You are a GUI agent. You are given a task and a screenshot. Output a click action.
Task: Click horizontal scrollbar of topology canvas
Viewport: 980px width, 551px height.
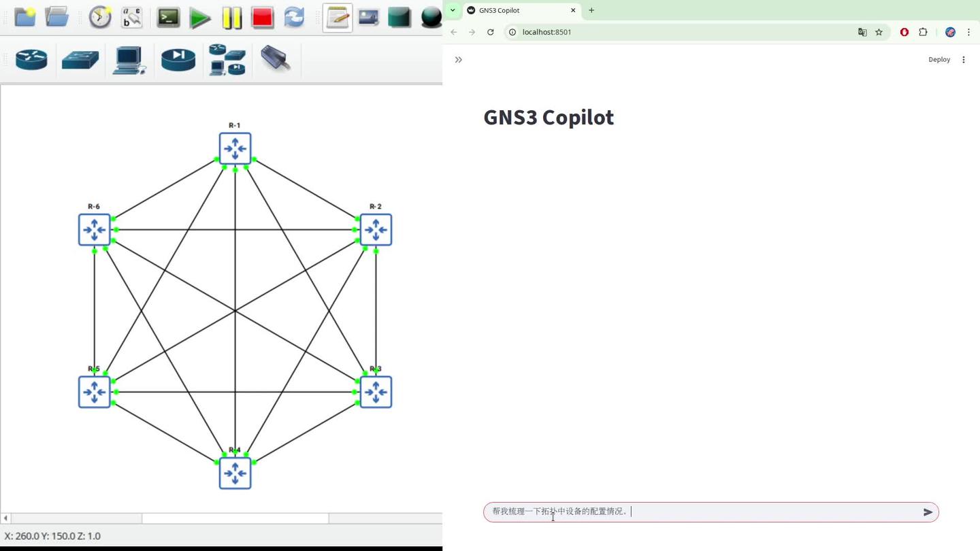tap(235, 518)
